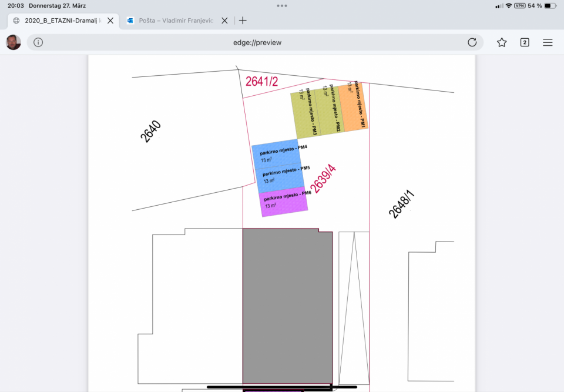Open the Edge hamburger menu

pyautogui.click(x=548, y=42)
